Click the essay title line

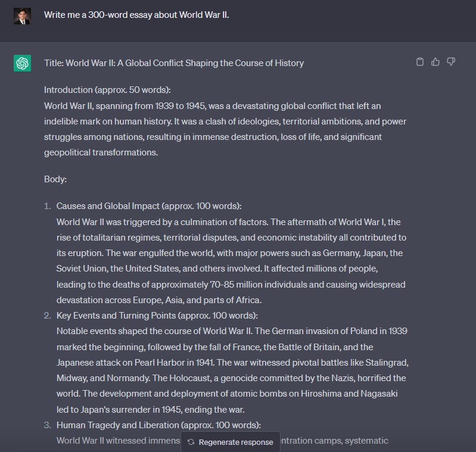pyautogui.click(x=174, y=63)
